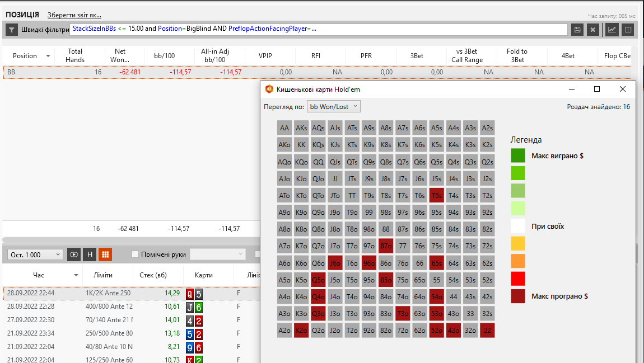644x363 pixels.
Task: Open the quick filters funnel icon
Action: pos(12,30)
